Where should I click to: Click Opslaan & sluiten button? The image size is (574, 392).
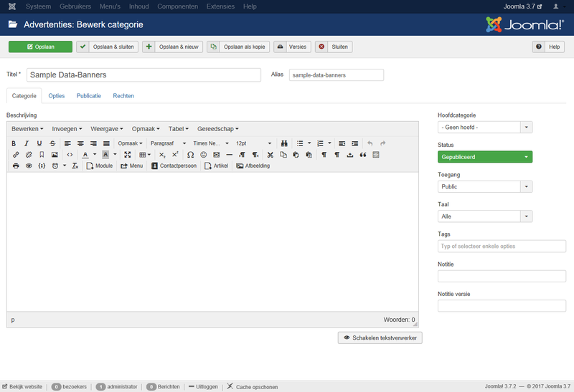107,47
